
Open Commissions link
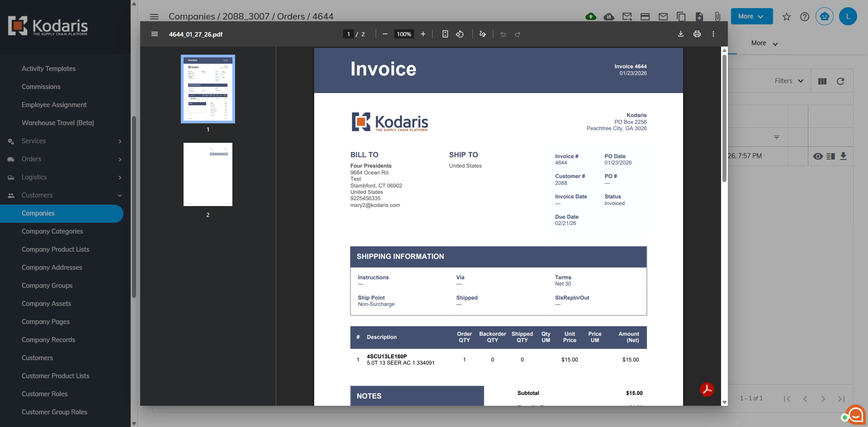click(41, 87)
